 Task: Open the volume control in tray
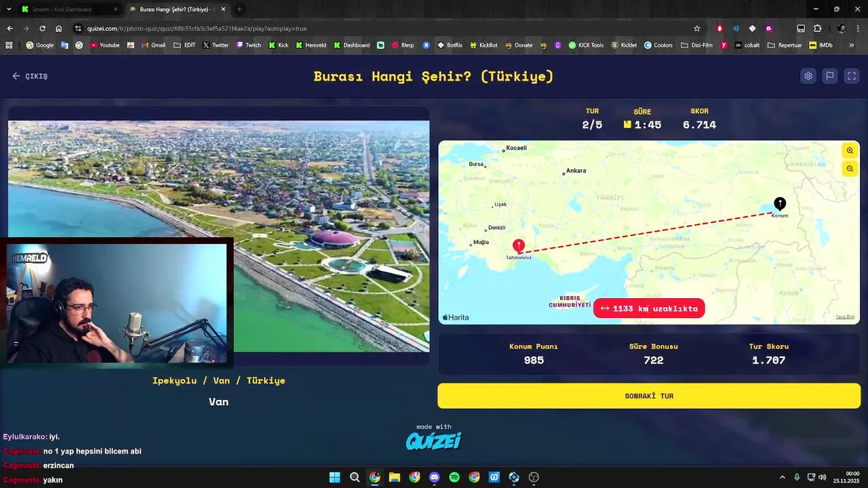coord(822,477)
